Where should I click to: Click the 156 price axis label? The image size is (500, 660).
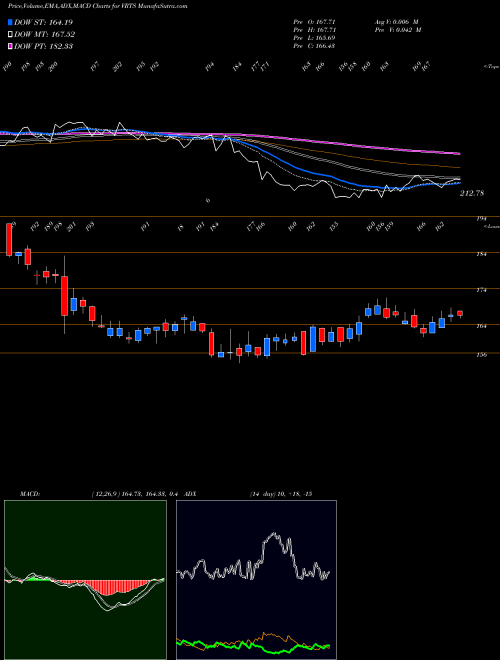pos(482,354)
